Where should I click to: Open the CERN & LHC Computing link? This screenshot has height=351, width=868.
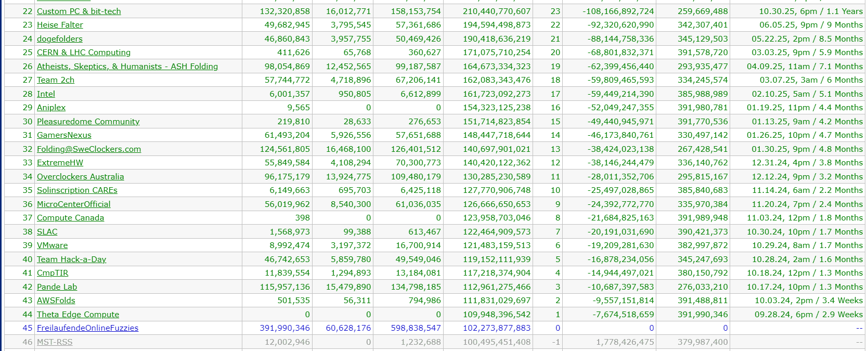(x=84, y=53)
